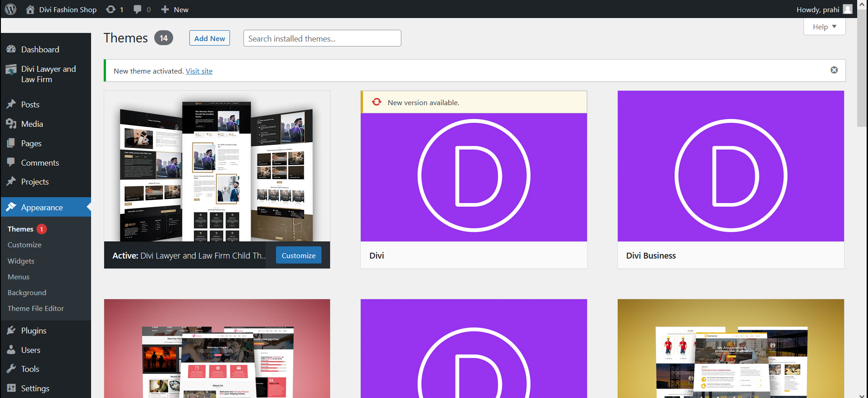Screen dimensions: 868x398
Task: Follow the Visit site link
Action: tap(199, 71)
